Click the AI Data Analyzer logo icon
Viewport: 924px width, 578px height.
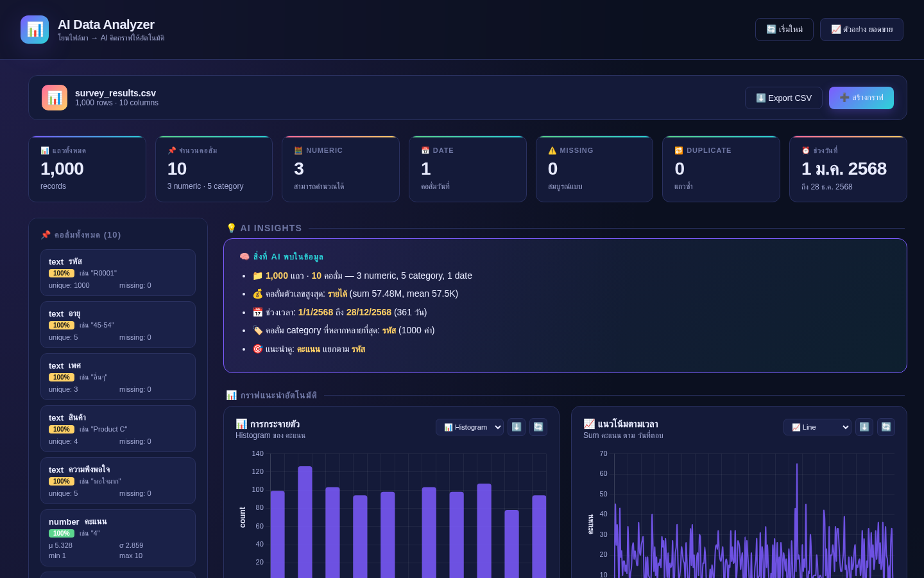pyautogui.click(x=35, y=30)
